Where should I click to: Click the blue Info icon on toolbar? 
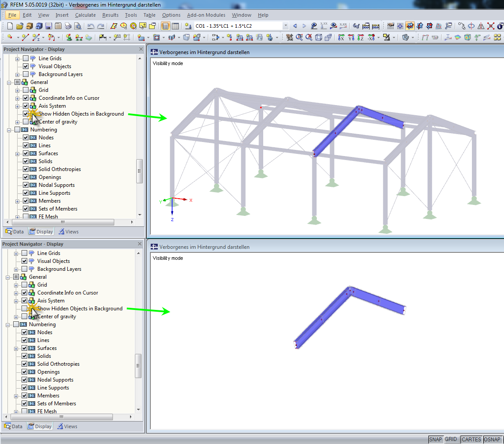point(500,26)
